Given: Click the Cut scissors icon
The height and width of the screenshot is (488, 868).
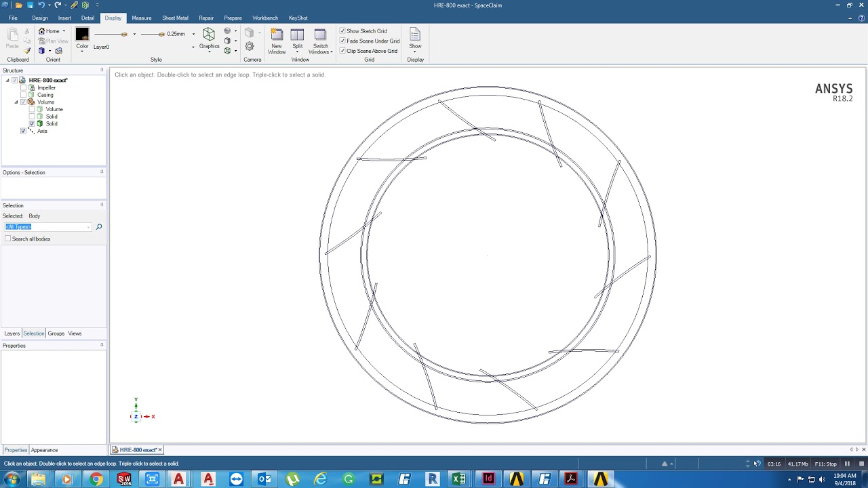Looking at the screenshot, I should point(27,31).
